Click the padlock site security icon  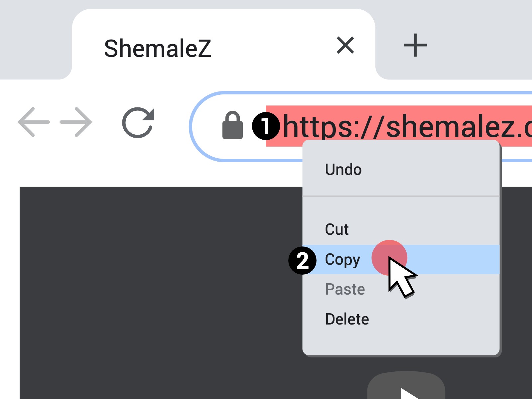coord(232,125)
